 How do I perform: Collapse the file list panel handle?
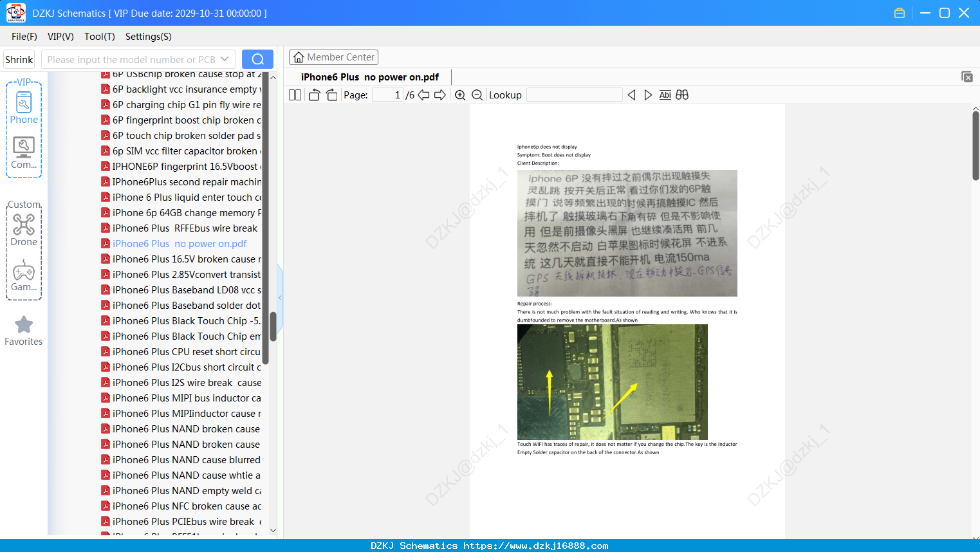pyautogui.click(x=280, y=298)
